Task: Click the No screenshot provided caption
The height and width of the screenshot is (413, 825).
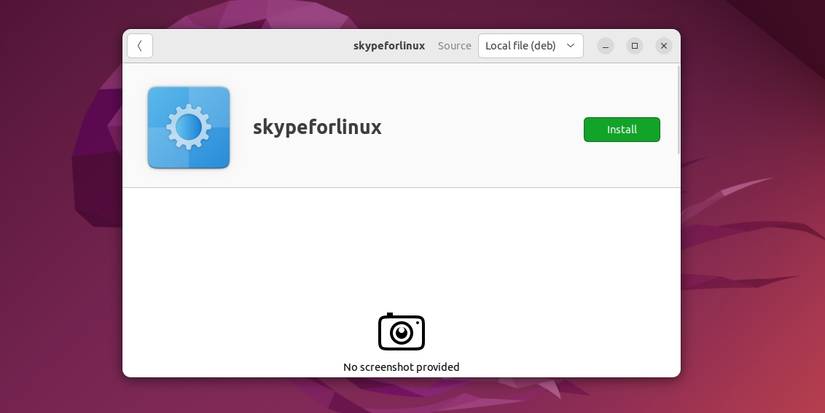Action: click(x=401, y=367)
